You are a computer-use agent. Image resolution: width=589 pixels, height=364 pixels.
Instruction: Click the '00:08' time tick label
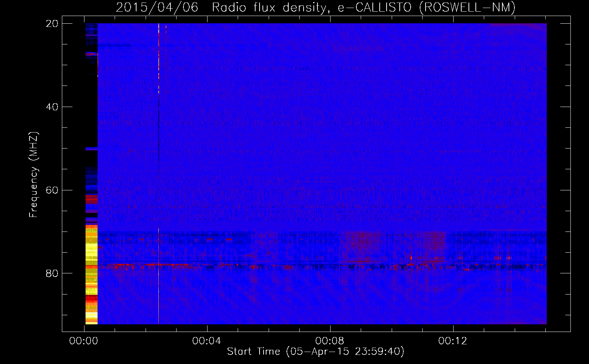[x=330, y=341]
